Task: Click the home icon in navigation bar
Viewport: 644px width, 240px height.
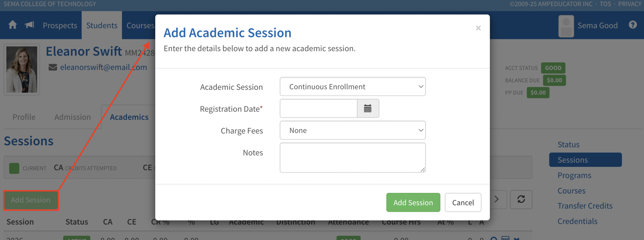Action: pos(13,25)
